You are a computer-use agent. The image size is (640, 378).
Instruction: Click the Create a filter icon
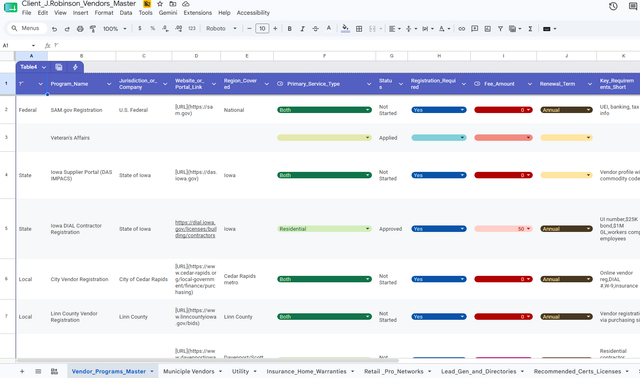[x=500, y=29]
